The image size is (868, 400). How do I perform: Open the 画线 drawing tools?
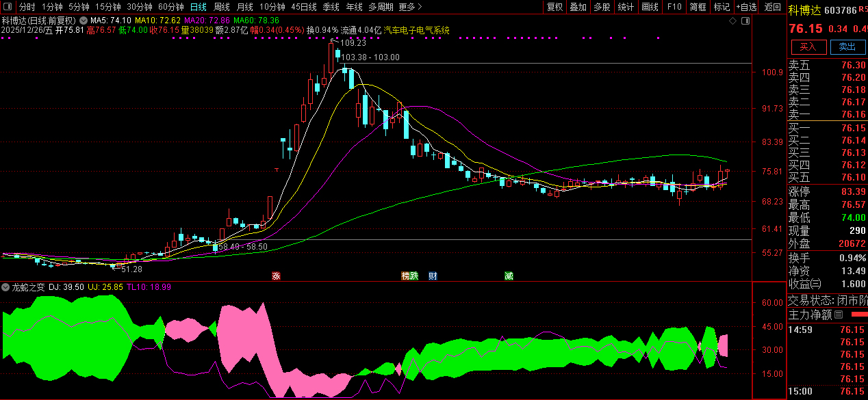[650, 7]
